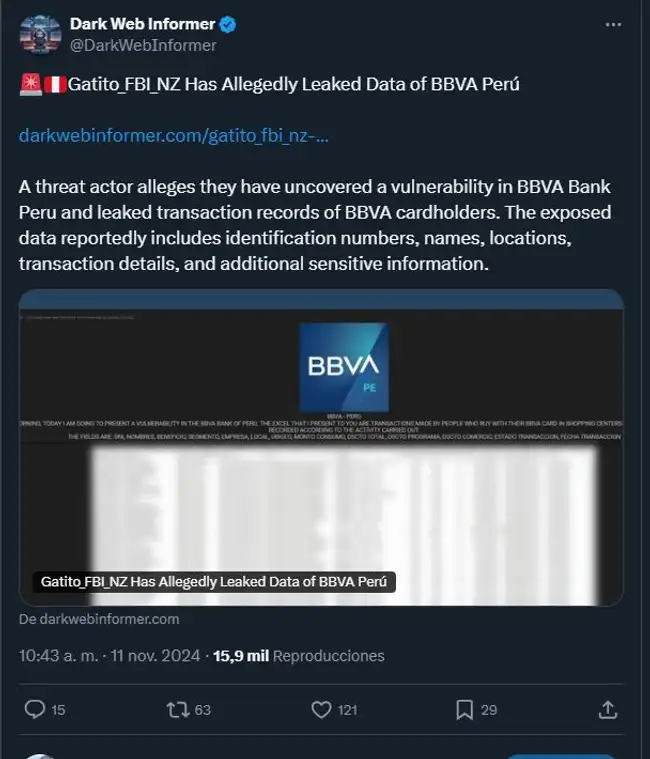Open Dark Web Informer profile avatar
The width and height of the screenshot is (650, 759).
point(41,35)
